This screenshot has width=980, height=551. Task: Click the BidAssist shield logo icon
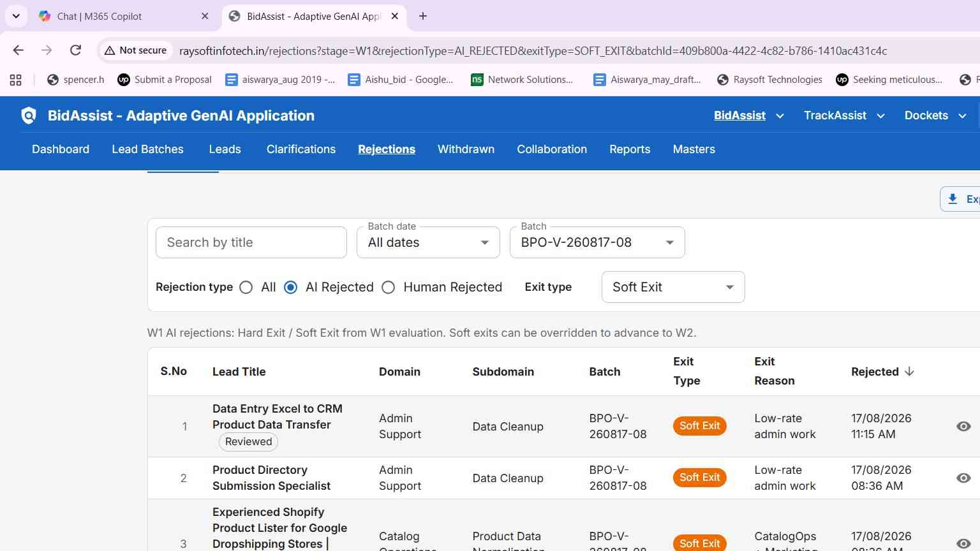pyautogui.click(x=29, y=115)
